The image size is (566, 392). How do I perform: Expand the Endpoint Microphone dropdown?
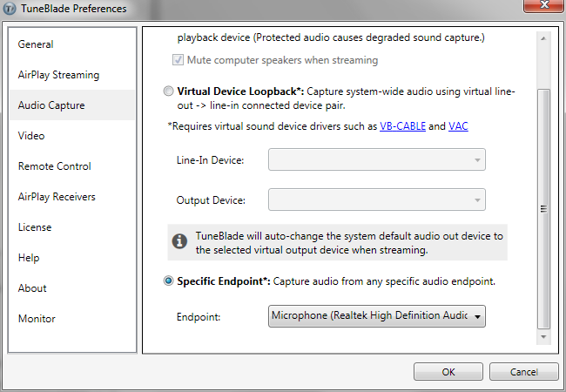click(377, 316)
